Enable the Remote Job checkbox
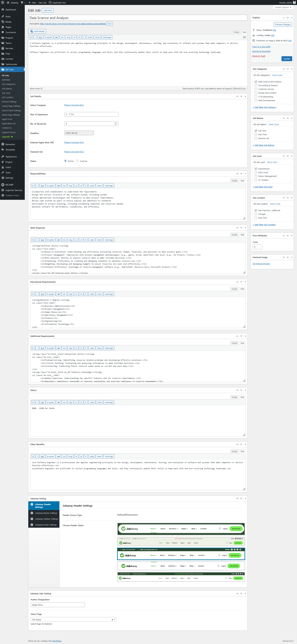This screenshot has width=297, height=644. [x=256, y=138]
